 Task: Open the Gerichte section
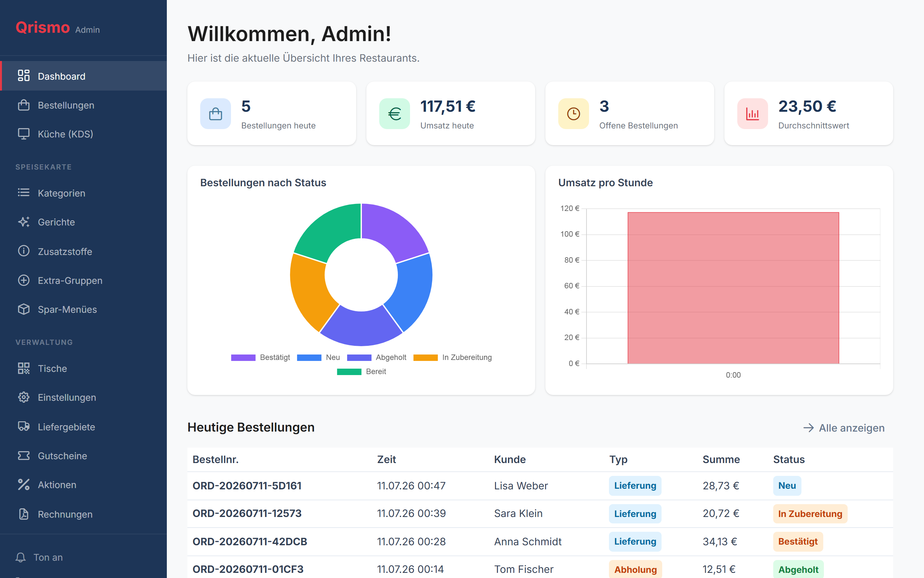tap(83, 222)
